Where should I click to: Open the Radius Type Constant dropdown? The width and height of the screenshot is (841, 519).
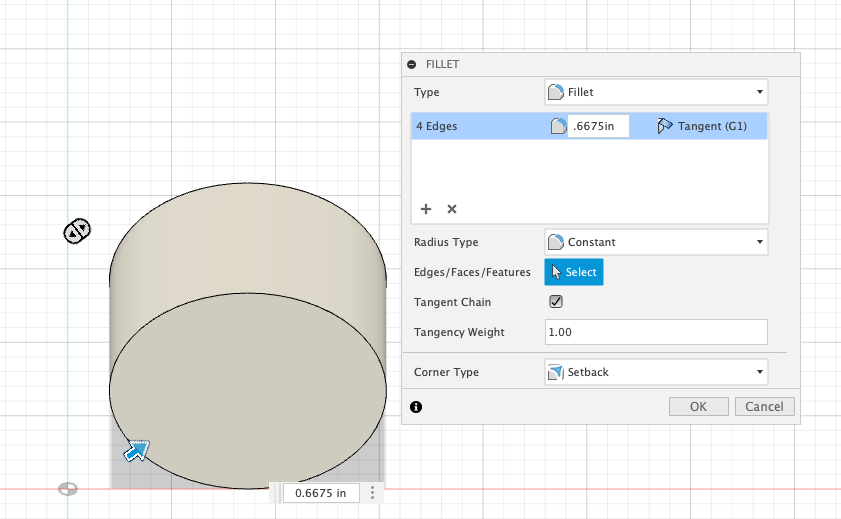click(656, 242)
